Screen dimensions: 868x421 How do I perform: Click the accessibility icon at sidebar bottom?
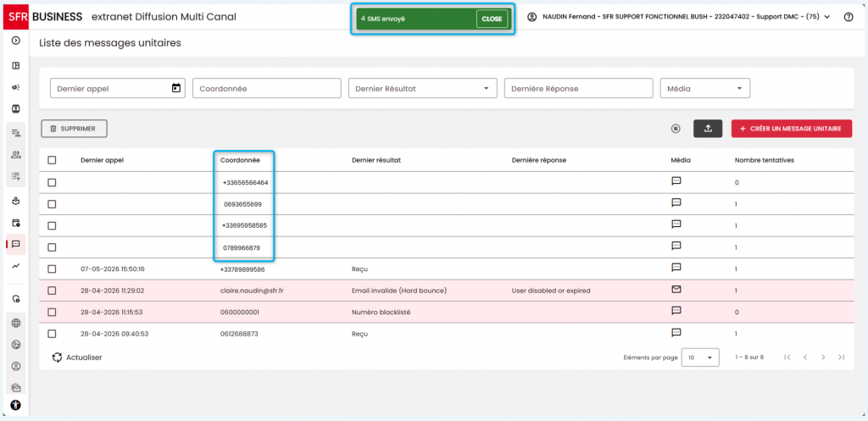coord(15,405)
